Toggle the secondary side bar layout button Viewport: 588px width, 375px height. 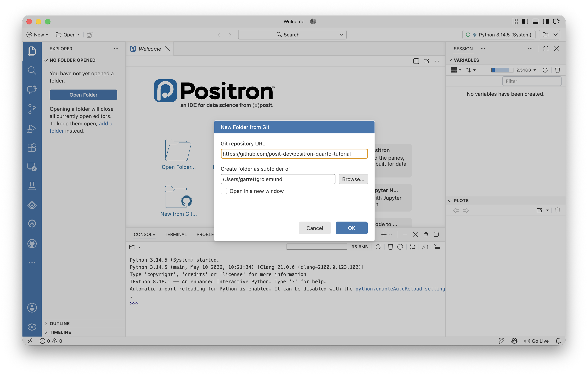546,21
